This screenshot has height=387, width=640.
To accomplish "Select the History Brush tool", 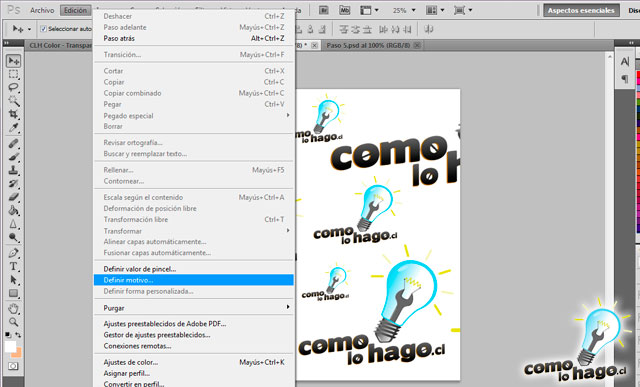I will tap(13, 184).
